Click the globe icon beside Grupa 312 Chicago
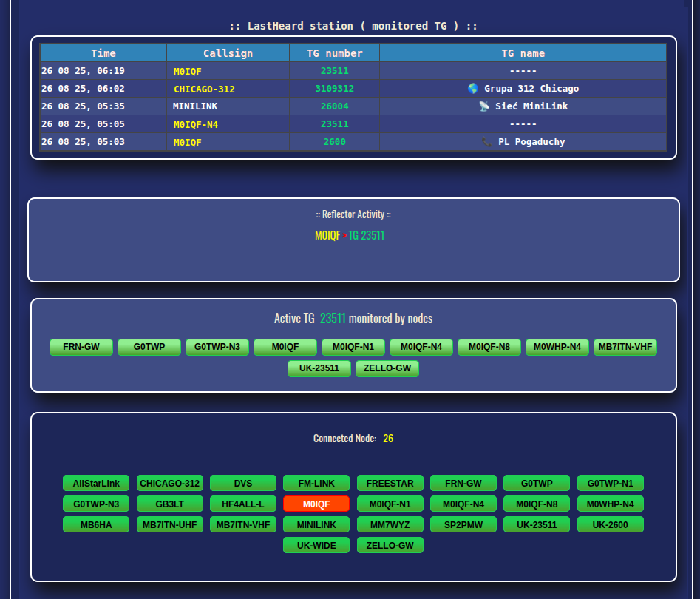Image resolution: width=700 pixels, height=599 pixels. (473, 89)
